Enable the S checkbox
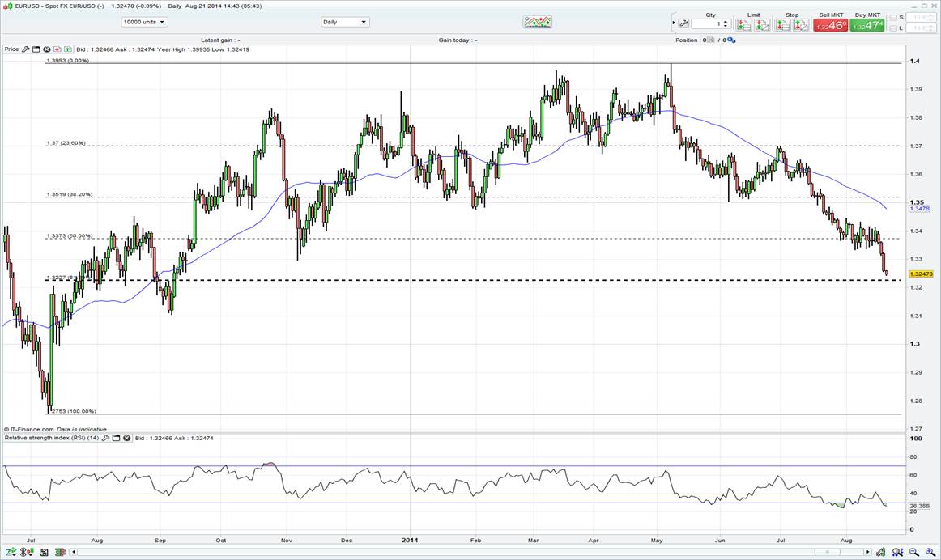941x560 pixels. [x=892, y=17]
